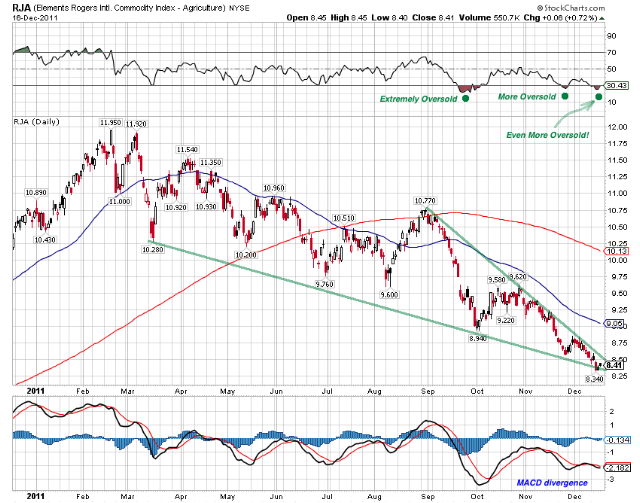Click the 30.43 RSI value tag
640x503 pixels.
[x=617, y=86]
